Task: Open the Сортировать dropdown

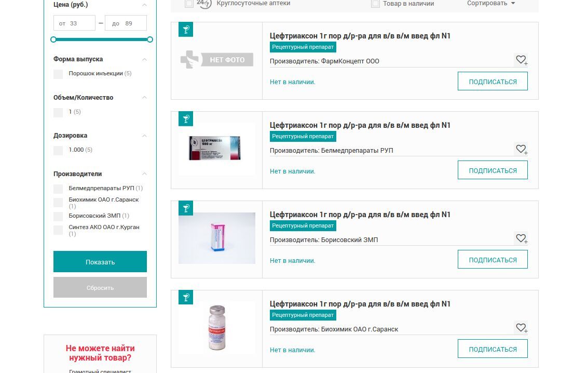Action: [x=491, y=4]
